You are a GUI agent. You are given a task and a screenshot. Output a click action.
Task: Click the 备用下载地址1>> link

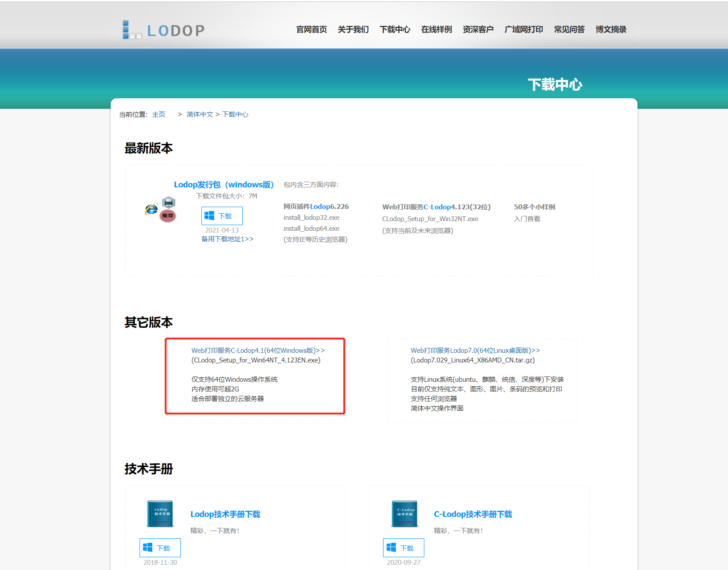tap(227, 239)
